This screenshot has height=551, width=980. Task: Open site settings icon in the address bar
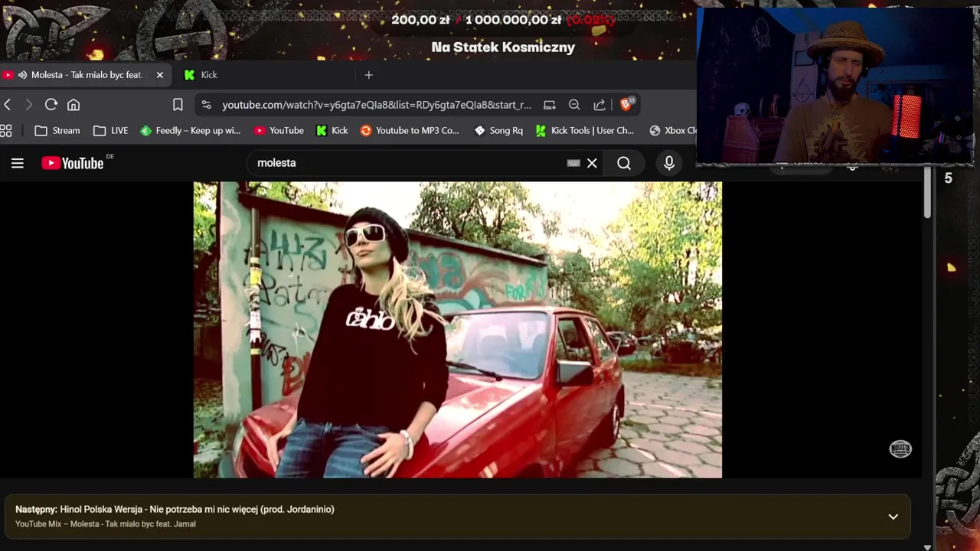click(206, 105)
